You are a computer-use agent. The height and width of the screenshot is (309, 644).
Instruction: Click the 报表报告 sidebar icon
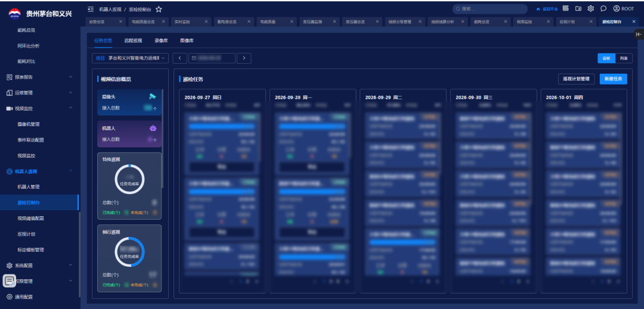coord(10,77)
